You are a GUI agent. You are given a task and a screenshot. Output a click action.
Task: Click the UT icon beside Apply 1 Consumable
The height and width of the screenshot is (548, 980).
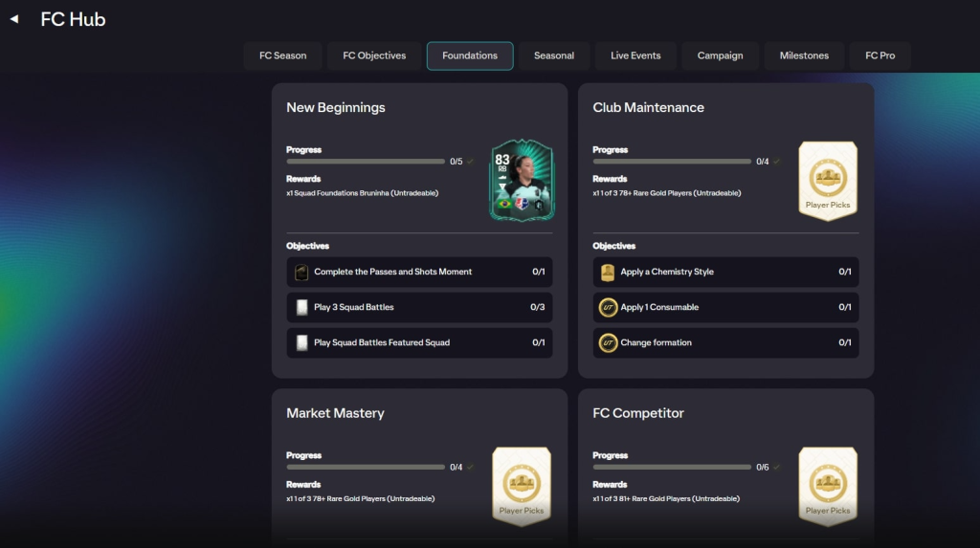click(607, 307)
